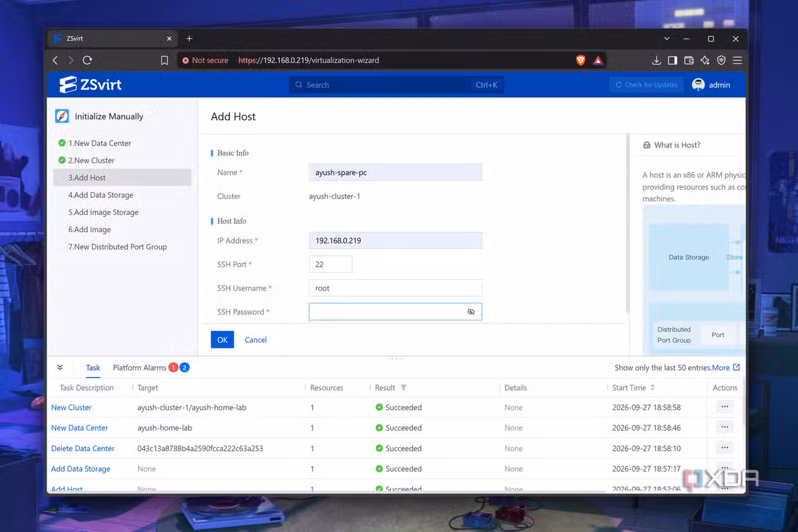Switch to the Task tab
This screenshot has width=798, height=532.
click(x=93, y=367)
